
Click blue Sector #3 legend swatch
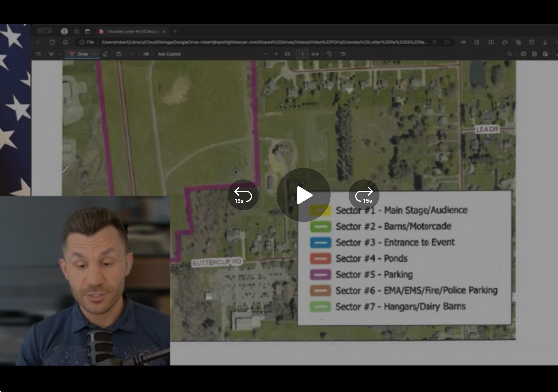click(x=320, y=243)
